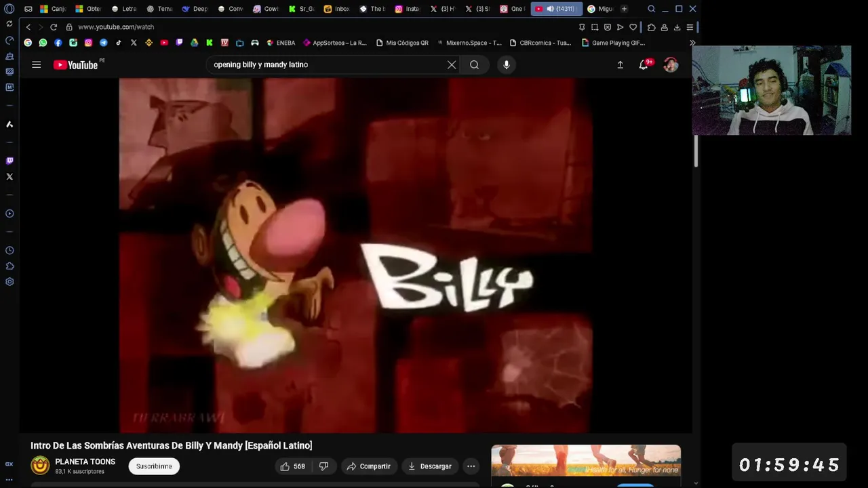Dislike the video with thumbs-down
The height and width of the screenshot is (488, 868).
tap(323, 466)
